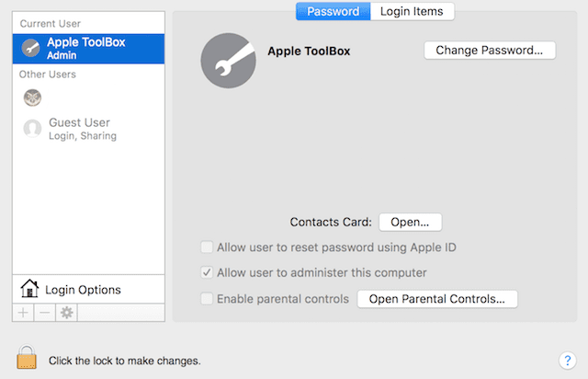Toggle Allow user to reset password using Apple ID

tap(207, 247)
